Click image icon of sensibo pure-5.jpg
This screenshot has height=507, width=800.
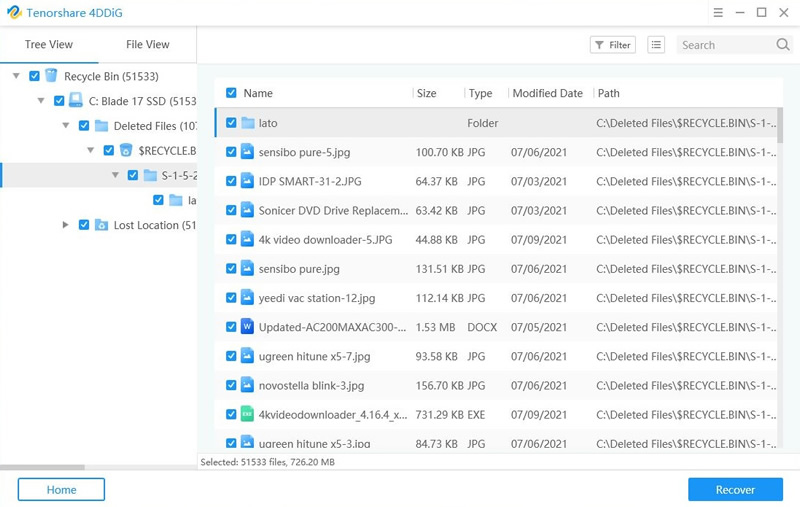point(247,152)
